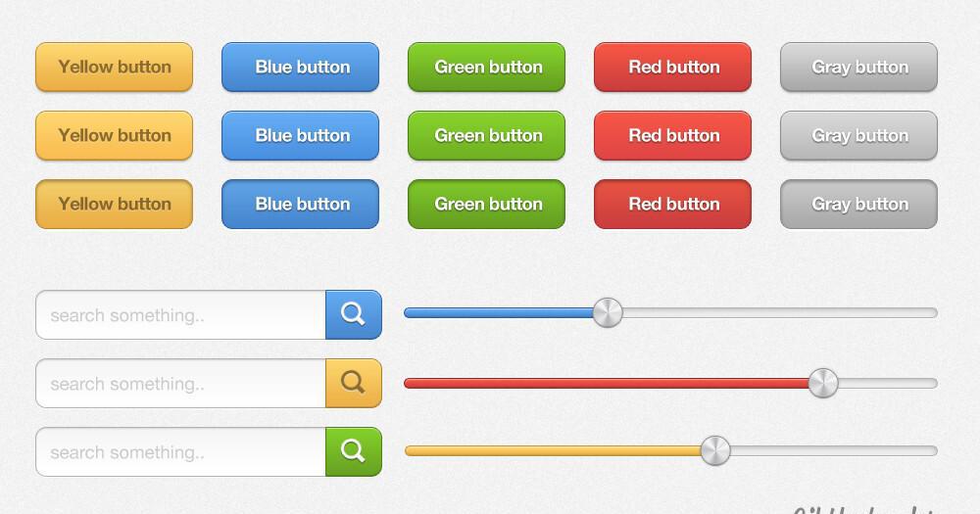Click the middle-row Gray button
The height and width of the screenshot is (514, 980).
(858, 135)
